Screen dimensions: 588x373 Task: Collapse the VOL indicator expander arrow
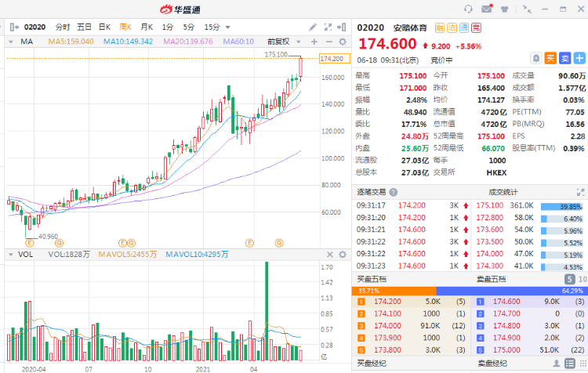click(10, 255)
